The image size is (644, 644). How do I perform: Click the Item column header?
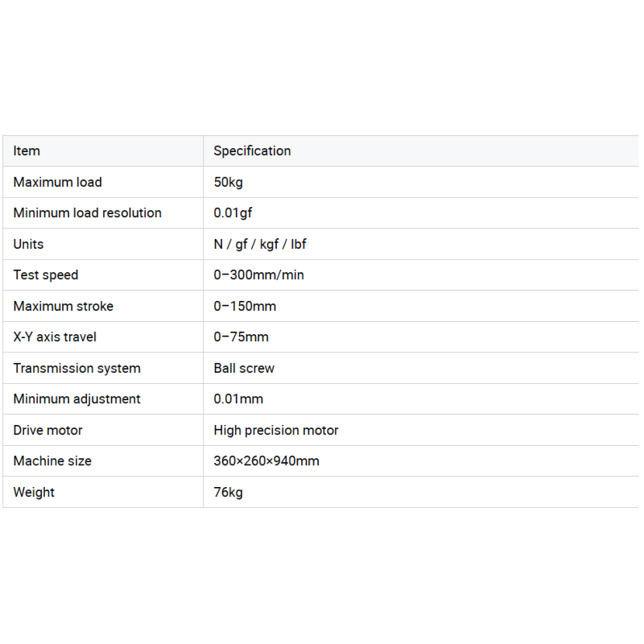point(27,151)
